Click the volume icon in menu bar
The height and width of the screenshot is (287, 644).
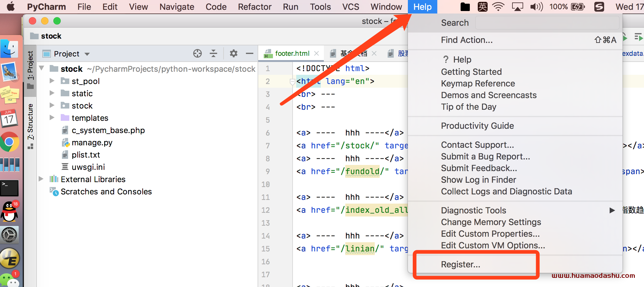pos(536,7)
